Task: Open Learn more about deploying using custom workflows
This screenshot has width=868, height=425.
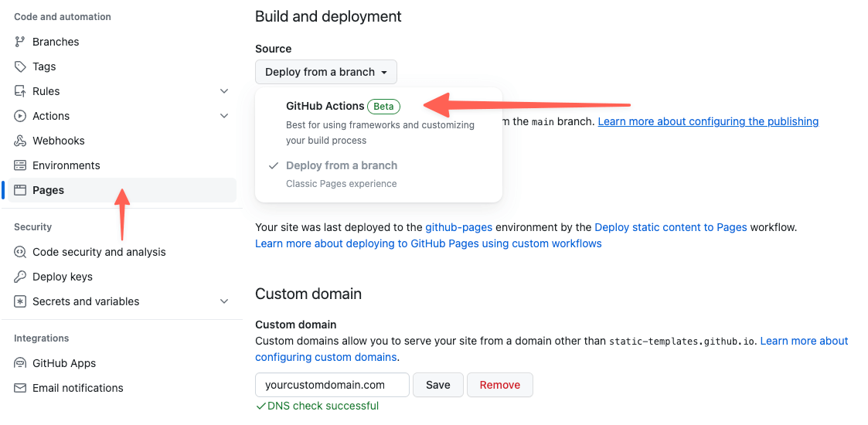Action: [428, 243]
